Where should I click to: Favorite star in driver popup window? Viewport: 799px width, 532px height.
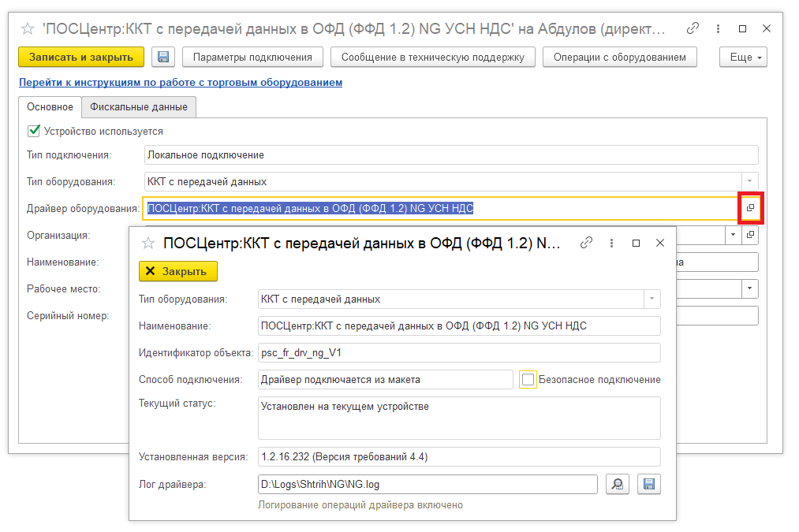(147, 244)
